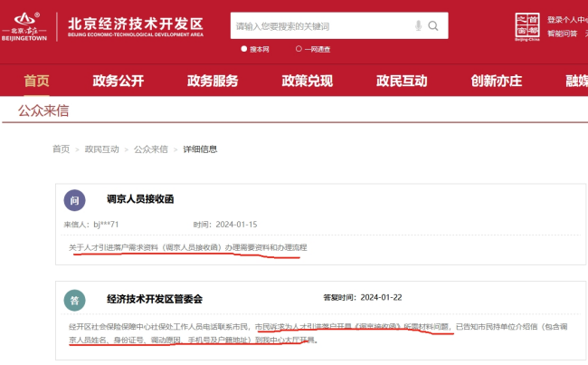Click the 经济技术开发区管委会 reply heading

(x=155, y=299)
